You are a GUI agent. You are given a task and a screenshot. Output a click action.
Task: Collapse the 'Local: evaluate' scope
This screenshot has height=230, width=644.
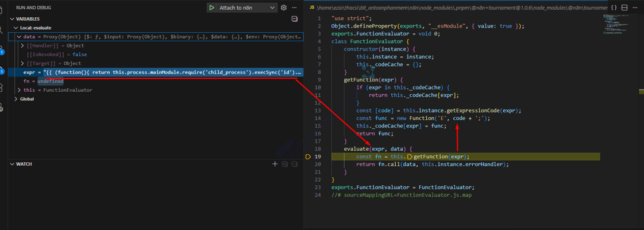click(16, 28)
